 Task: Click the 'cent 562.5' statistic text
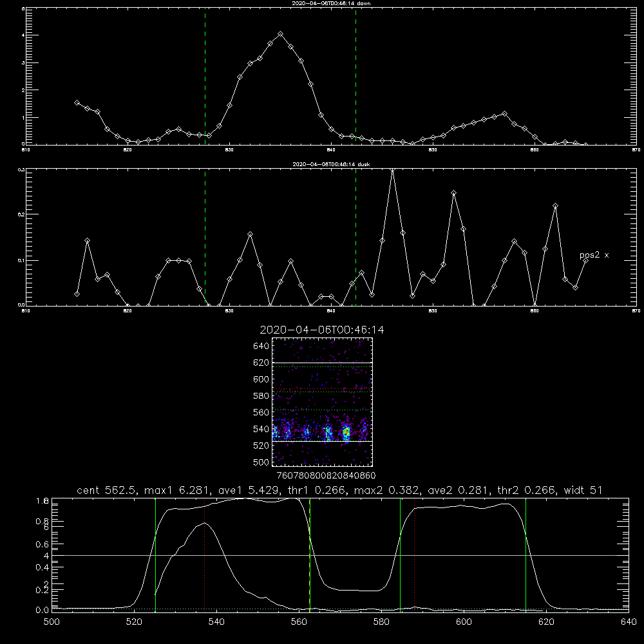106,490
